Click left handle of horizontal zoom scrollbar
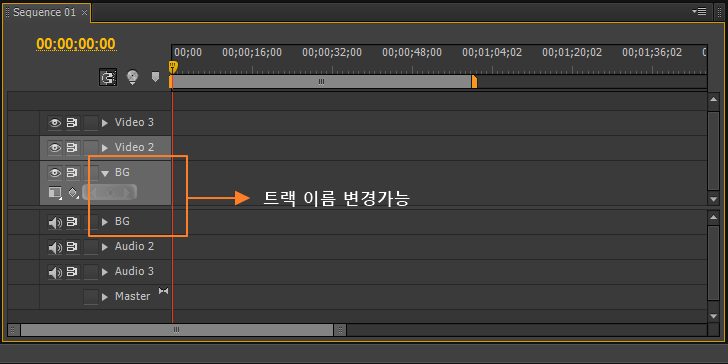This screenshot has height=364, width=728. [14, 330]
